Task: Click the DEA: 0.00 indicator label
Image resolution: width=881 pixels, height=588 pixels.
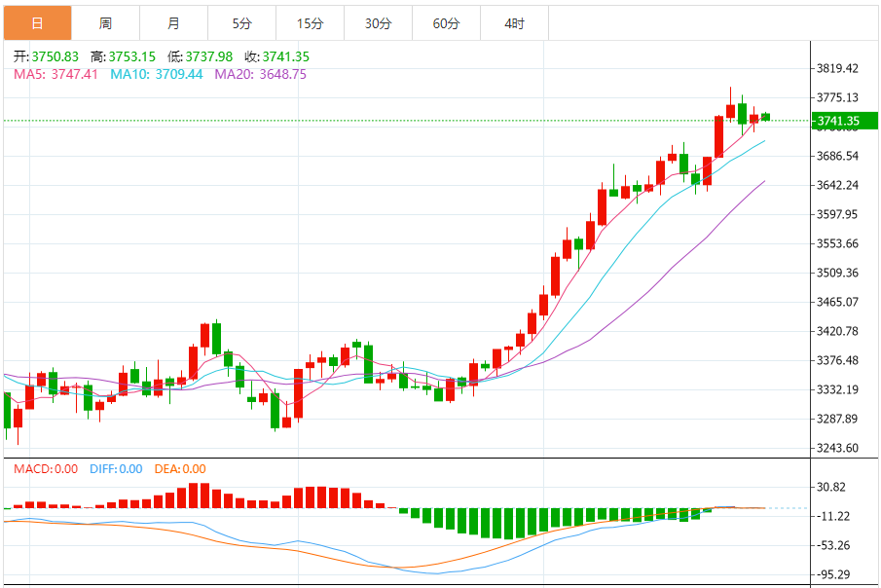Action: [x=182, y=469]
